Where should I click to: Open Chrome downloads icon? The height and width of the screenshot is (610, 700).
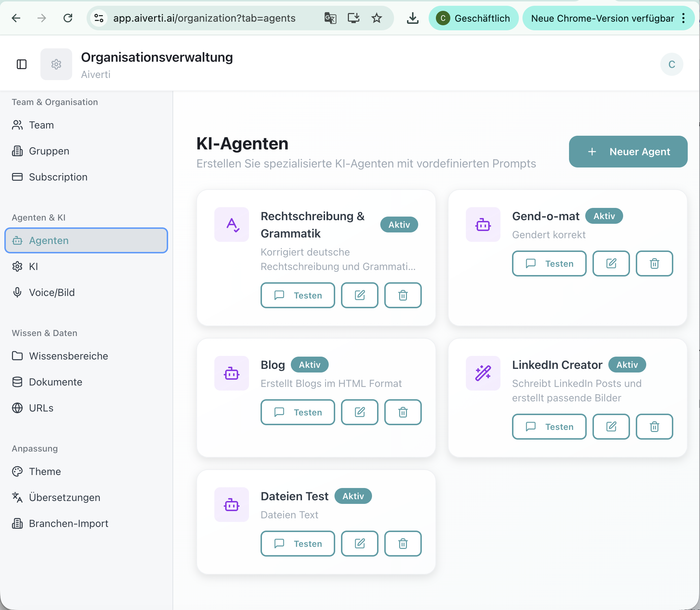point(412,18)
